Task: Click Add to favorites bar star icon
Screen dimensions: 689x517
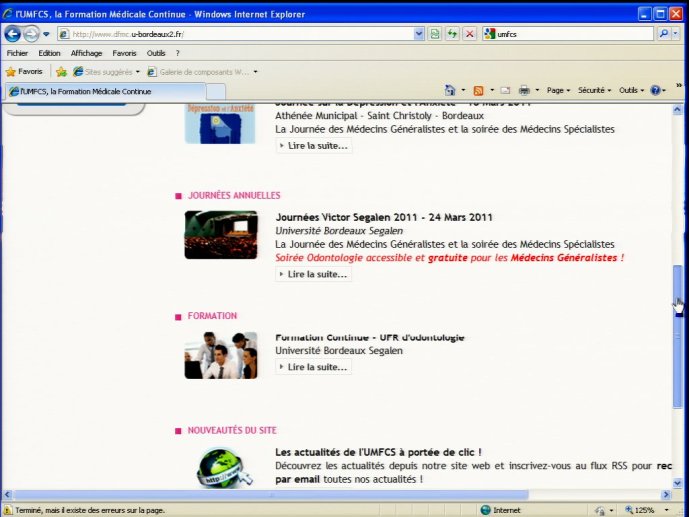Action: click(x=62, y=72)
